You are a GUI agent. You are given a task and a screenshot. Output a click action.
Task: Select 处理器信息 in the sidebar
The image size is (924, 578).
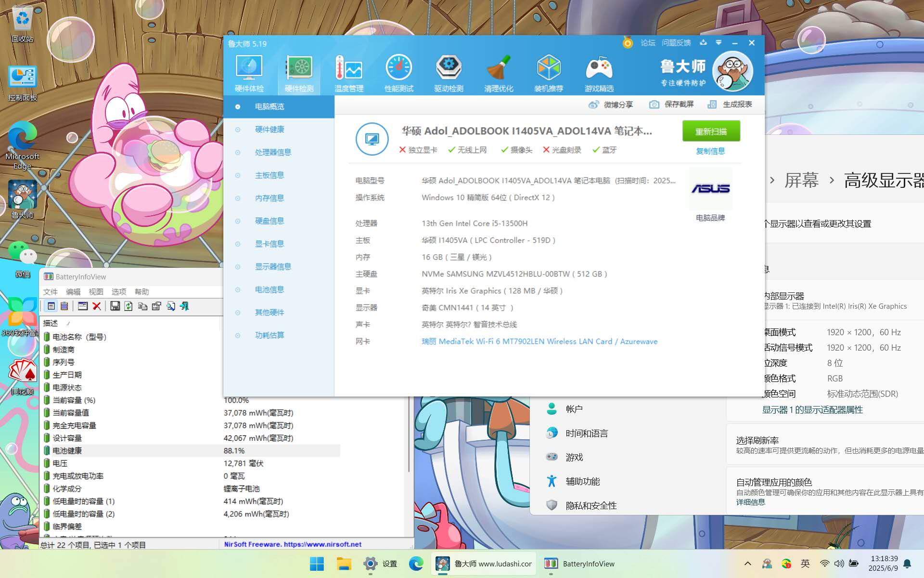pos(279,152)
